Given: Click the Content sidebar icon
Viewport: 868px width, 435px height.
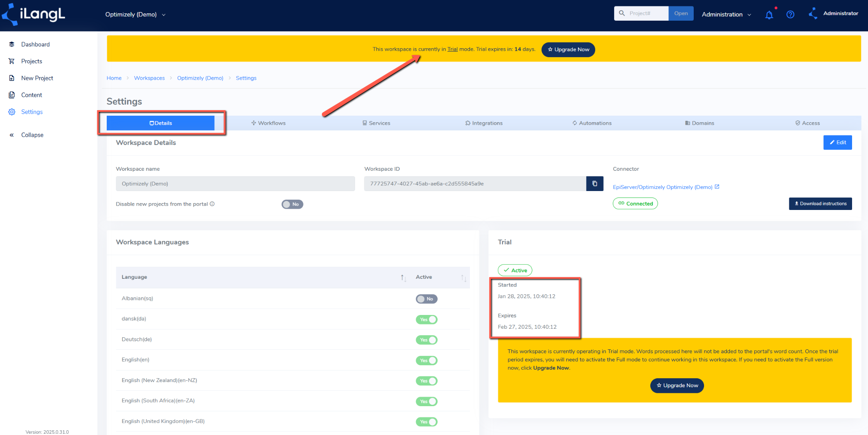Looking at the screenshot, I should pos(12,95).
